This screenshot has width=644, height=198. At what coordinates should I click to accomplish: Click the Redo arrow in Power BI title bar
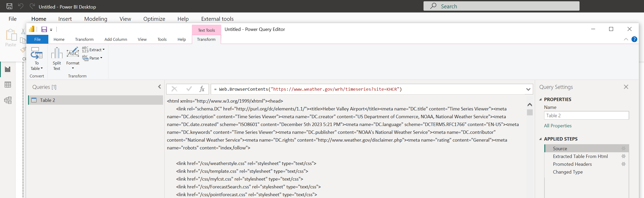(32, 6)
